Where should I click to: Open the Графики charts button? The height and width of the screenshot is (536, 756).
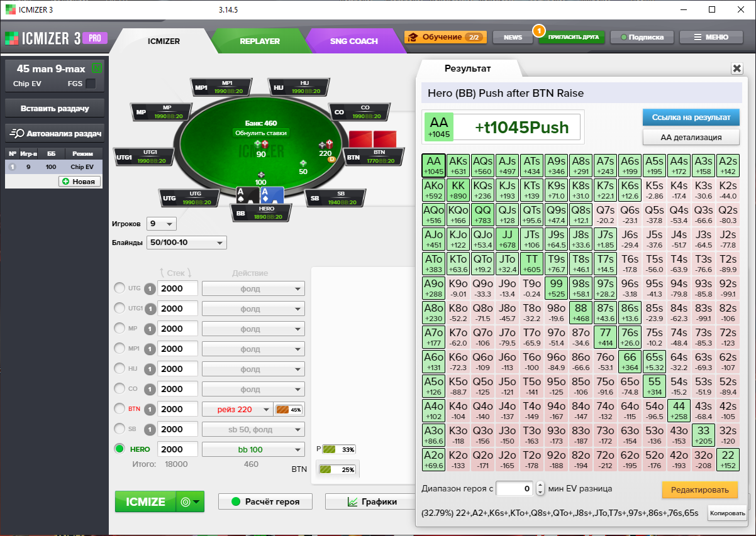(x=370, y=501)
